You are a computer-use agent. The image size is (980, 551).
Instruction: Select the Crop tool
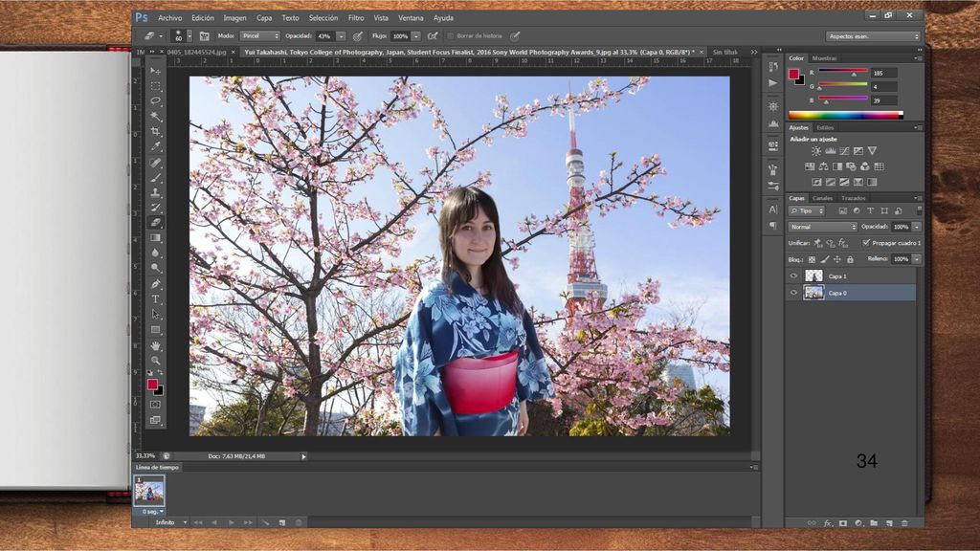156,131
